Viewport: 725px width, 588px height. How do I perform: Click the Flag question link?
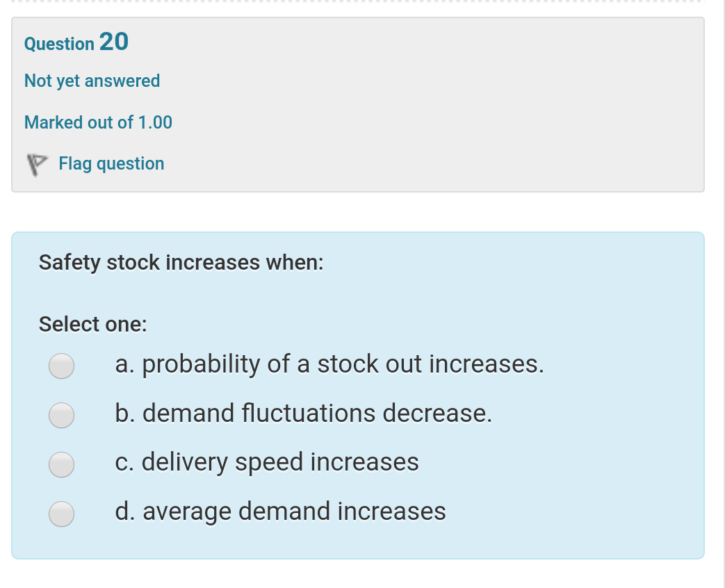point(111,163)
